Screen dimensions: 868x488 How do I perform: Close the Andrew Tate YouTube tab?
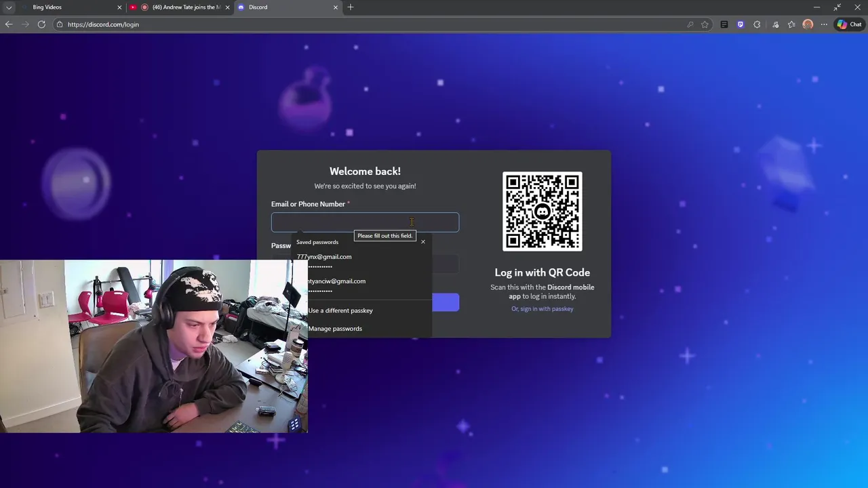[x=227, y=7]
